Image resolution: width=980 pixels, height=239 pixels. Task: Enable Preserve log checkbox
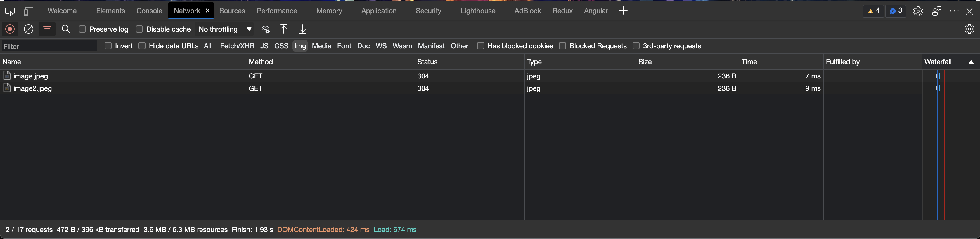tap(82, 29)
